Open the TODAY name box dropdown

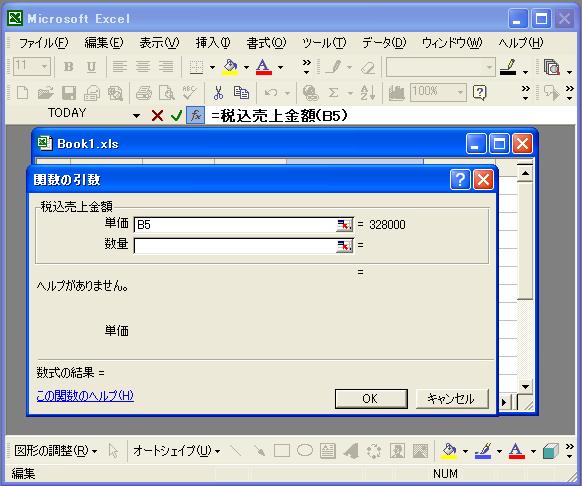[136, 116]
